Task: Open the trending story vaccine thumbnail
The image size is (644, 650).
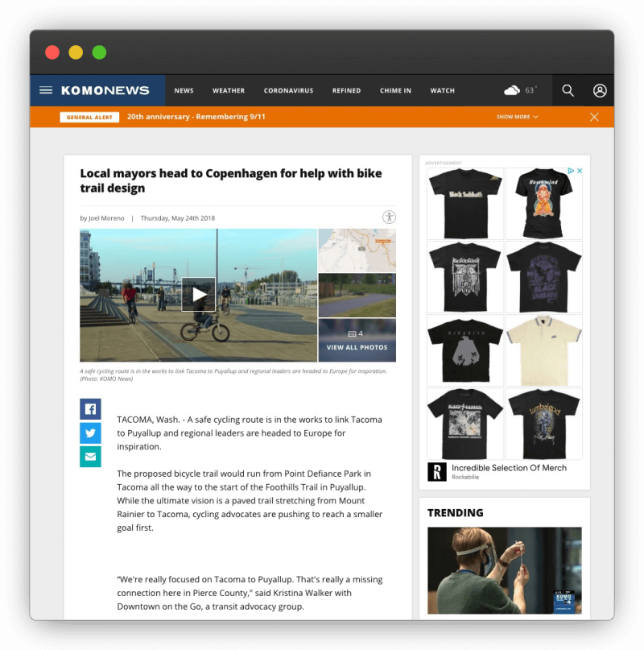Action: (504, 570)
